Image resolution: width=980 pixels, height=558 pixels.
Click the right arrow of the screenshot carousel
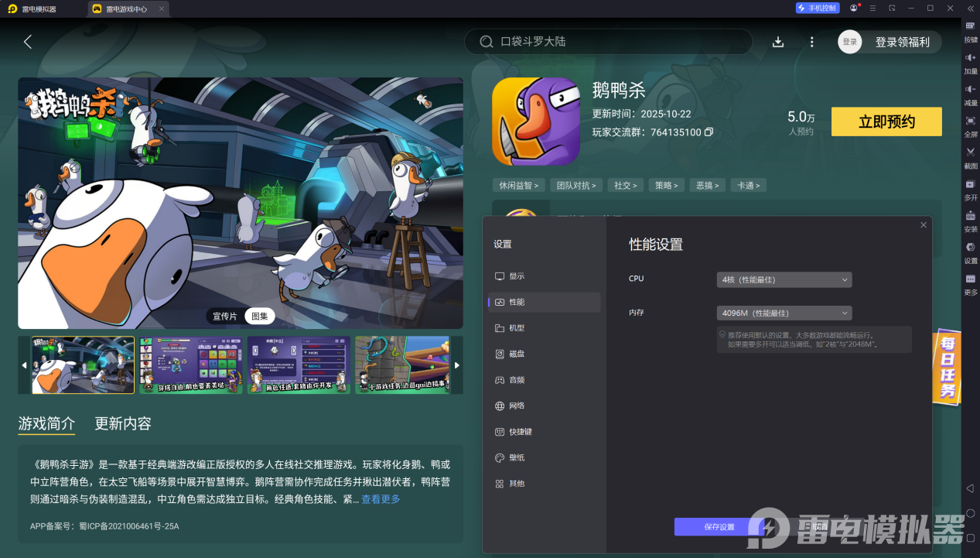click(x=456, y=365)
